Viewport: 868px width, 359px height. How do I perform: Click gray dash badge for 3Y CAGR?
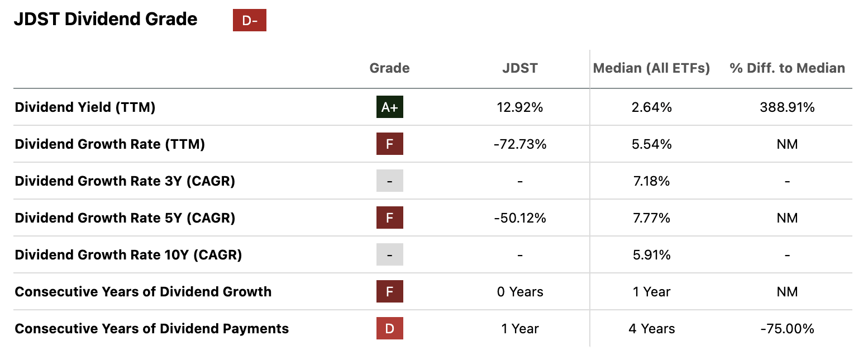[x=389, y=181]
